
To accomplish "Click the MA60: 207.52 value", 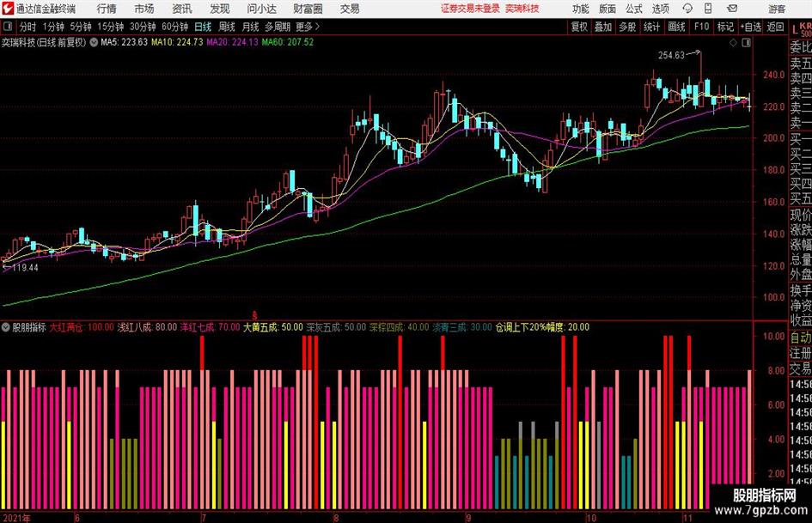I will [x=287, y=42].
